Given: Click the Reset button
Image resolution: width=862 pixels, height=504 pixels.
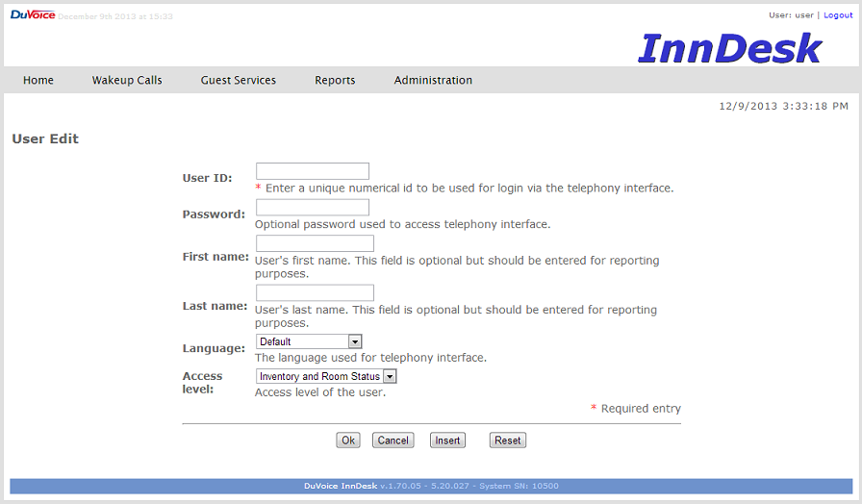Looking at the screenshot, I should (x=507, y=441).
